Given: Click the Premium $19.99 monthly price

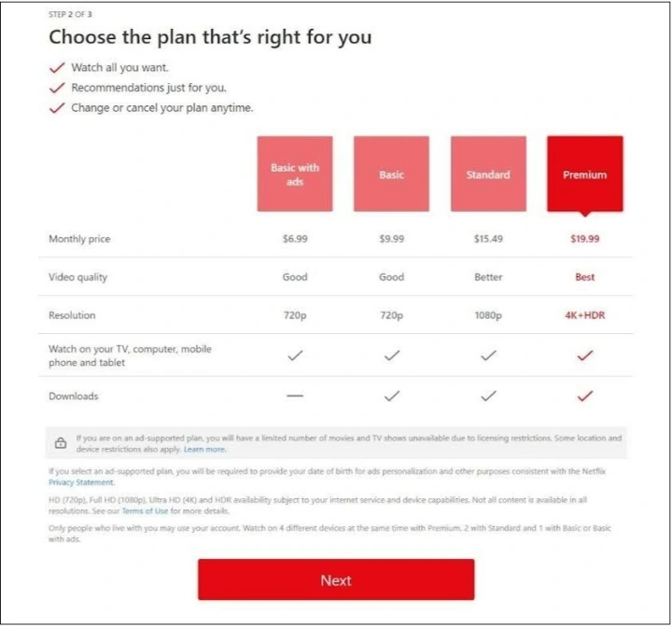Looking at the screenshot, I should 585,239.
